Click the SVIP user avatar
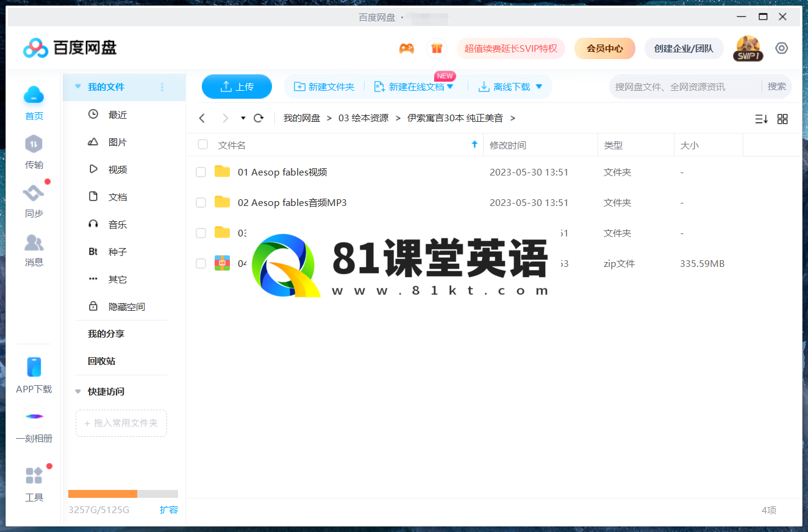 click(x=748, y=48)
